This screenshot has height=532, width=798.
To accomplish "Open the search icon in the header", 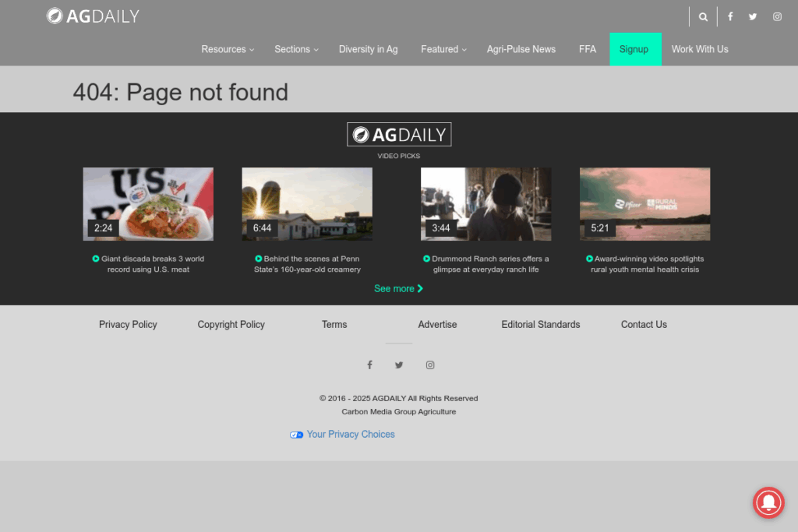I will coord(703,16).
